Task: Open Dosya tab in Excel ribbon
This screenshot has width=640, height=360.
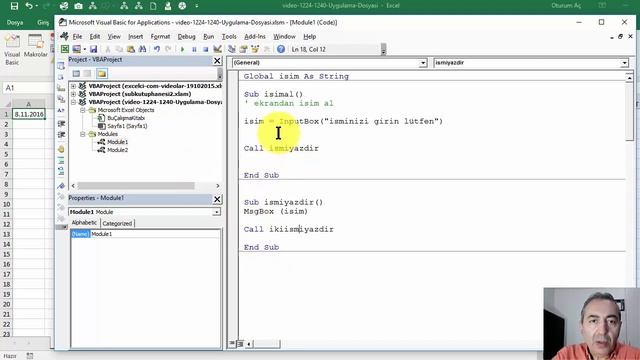Action: point(15,22)
